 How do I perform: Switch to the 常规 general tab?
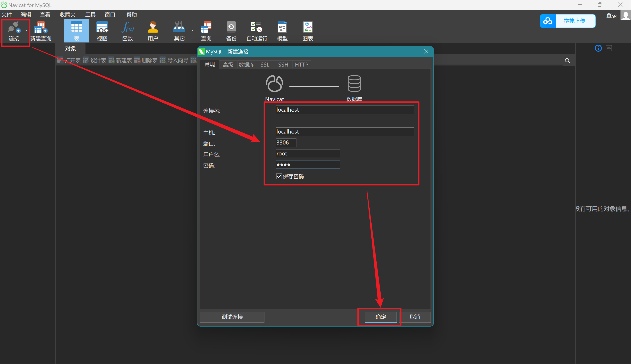tap(210, 65)
